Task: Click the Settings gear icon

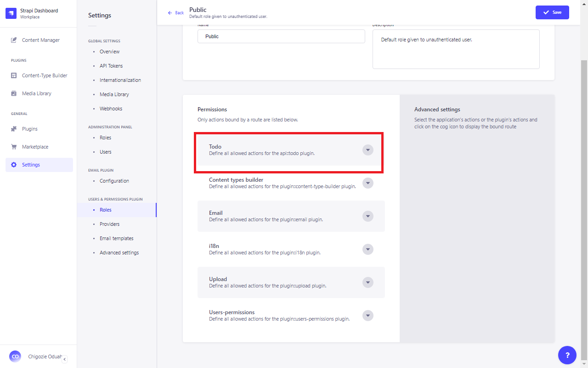Action: pos(14,165)
